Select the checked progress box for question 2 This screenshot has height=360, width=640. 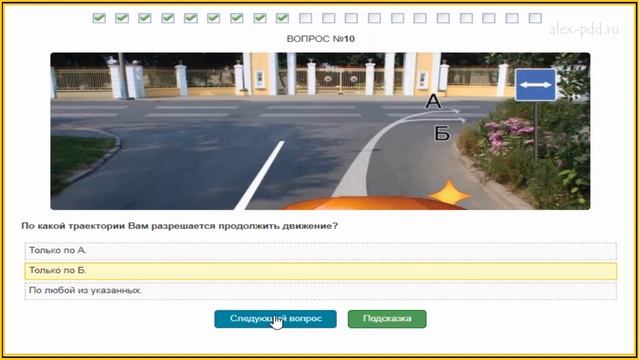click(x=122, y=18)
